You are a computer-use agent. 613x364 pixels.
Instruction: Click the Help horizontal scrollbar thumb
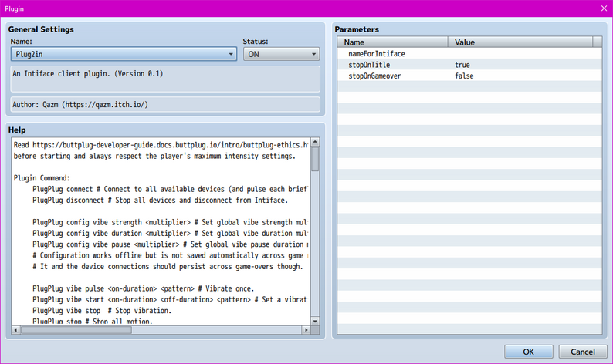76,330
